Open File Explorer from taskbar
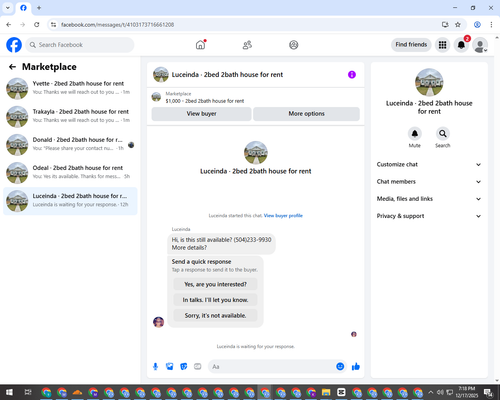Viewport: 500px width, 400px height. point(326,392)
